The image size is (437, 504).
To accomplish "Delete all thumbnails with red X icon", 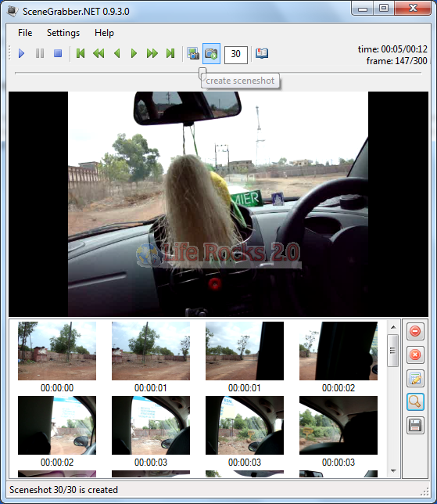I will (415, 355).
